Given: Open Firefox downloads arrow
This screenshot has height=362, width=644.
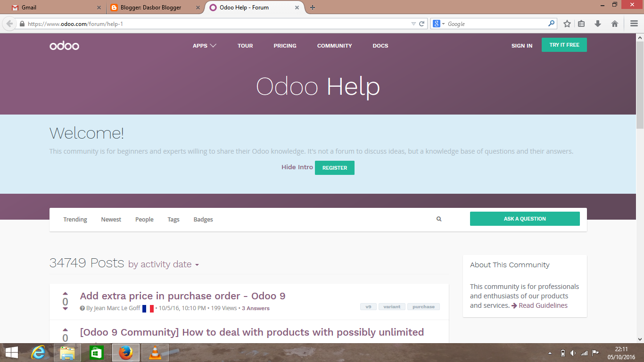Looking at the screenshot, I should click(x=598, y=23).
